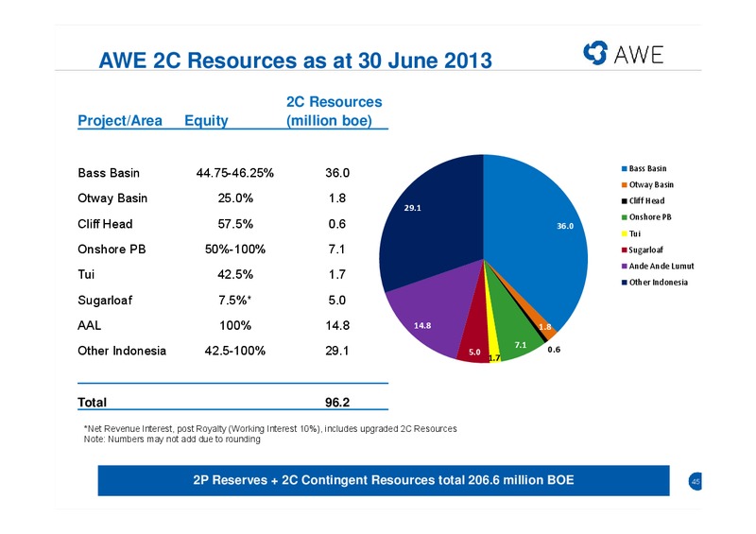Click the Bass Basin legend label
This screenshot has height=534, width=756.
(647, 169)
